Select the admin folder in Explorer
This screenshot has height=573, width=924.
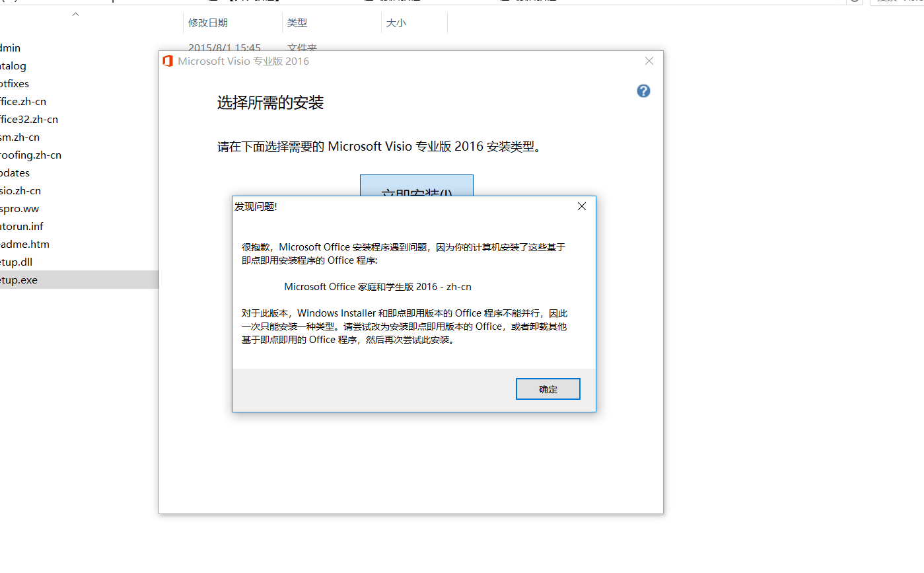(10, 48)
